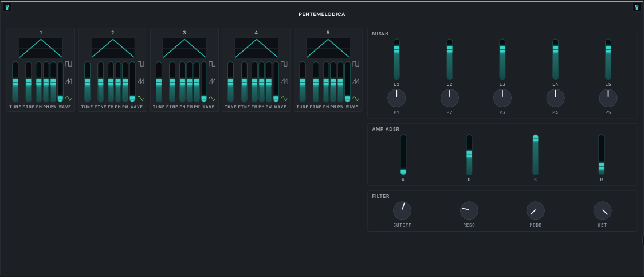
Task: Select square wave icon for oscillator 3
Action: pos(212,64)
